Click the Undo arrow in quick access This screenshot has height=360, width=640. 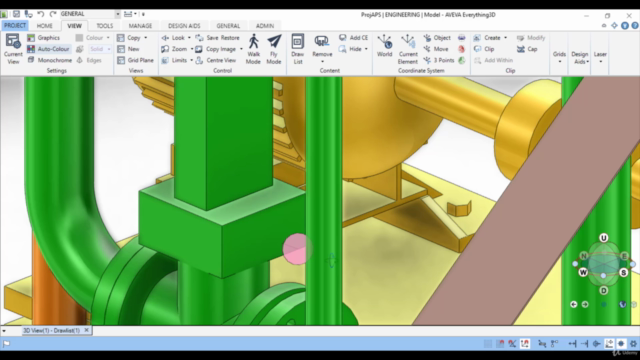coord(40,14)
